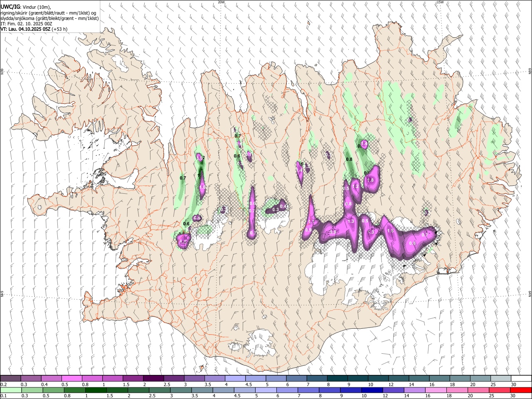Select the snow legend swatch between 0.2 and 0.3
Screen dimensions: 532x399
pos(10,379)
